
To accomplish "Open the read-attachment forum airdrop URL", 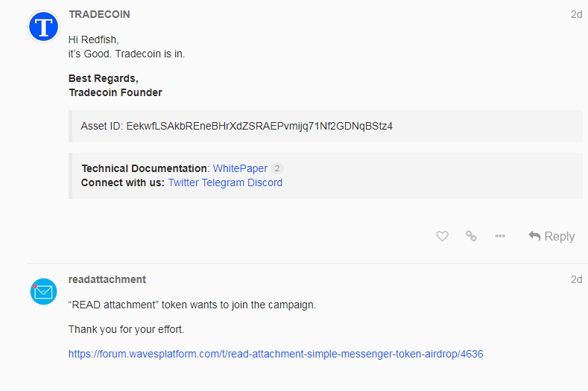I will coord(276,354).
